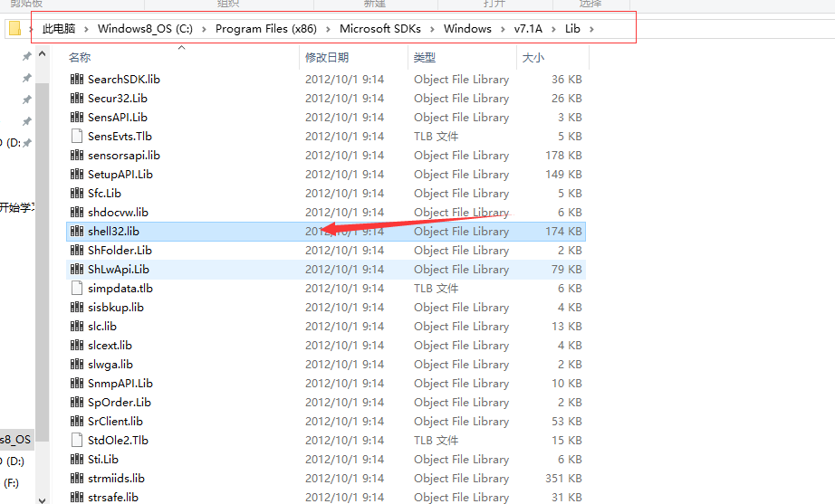Select the file name shell32.lib

113,231
